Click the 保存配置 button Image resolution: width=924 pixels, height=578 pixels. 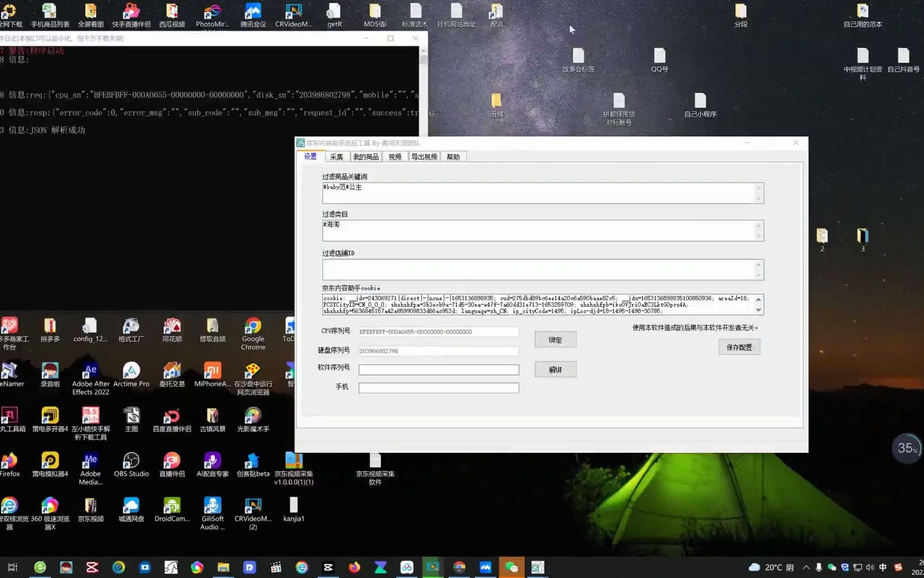point(739,347)
